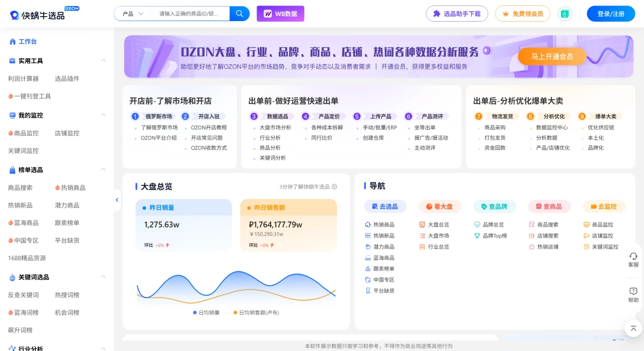The image size is (644, 351).
Task: Open 利润计算器 in the sidebar
Action: 23,78
